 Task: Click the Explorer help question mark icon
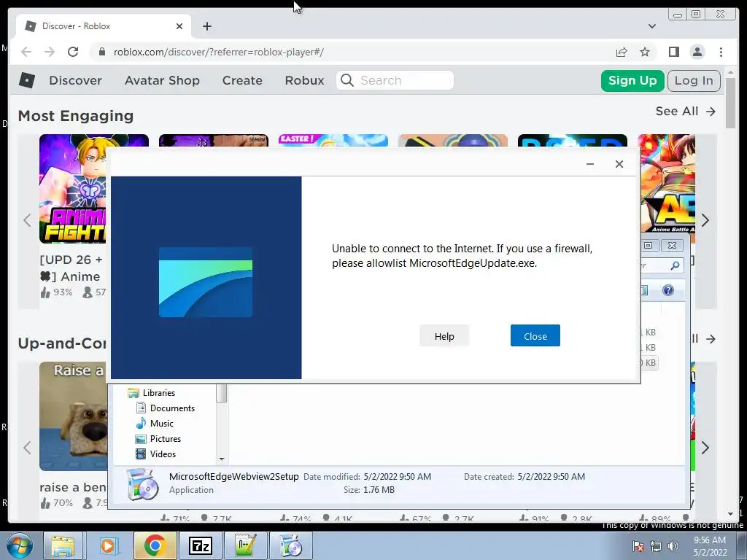pos(668,290)
